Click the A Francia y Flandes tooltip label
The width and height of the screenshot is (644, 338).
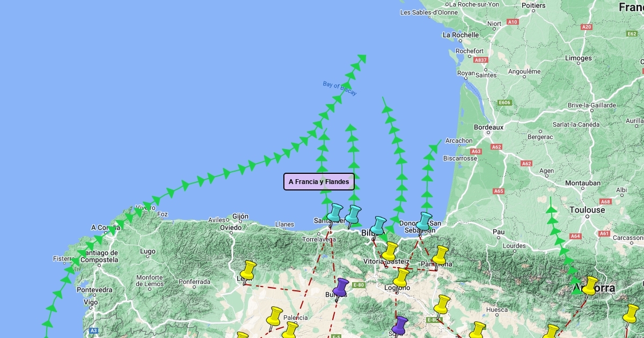tap(319, 182)
